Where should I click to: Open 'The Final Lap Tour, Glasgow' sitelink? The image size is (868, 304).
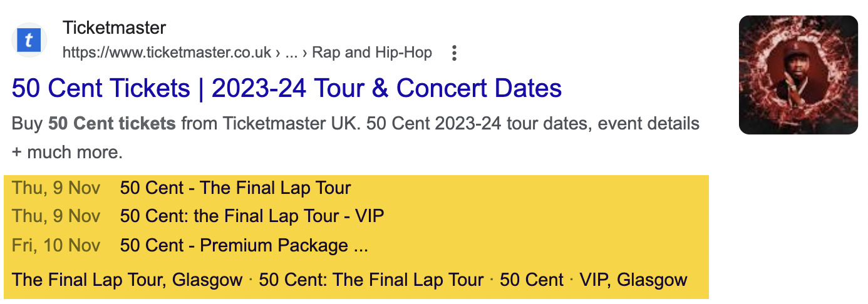pyautogui.click(x=127, y=280)
